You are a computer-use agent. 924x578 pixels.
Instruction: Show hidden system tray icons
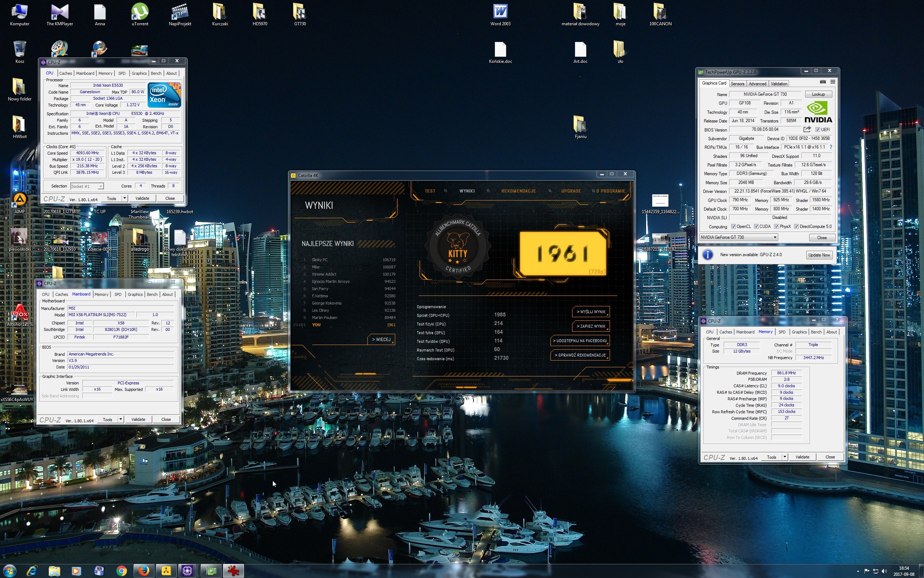pos(858,571)
